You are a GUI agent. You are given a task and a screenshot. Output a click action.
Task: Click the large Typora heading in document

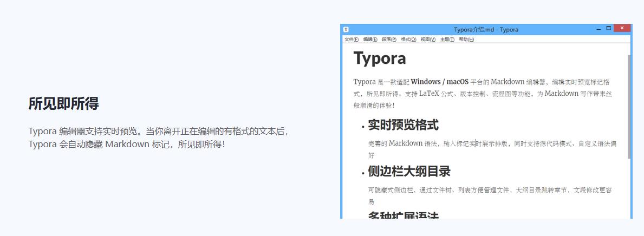point(380,58)
